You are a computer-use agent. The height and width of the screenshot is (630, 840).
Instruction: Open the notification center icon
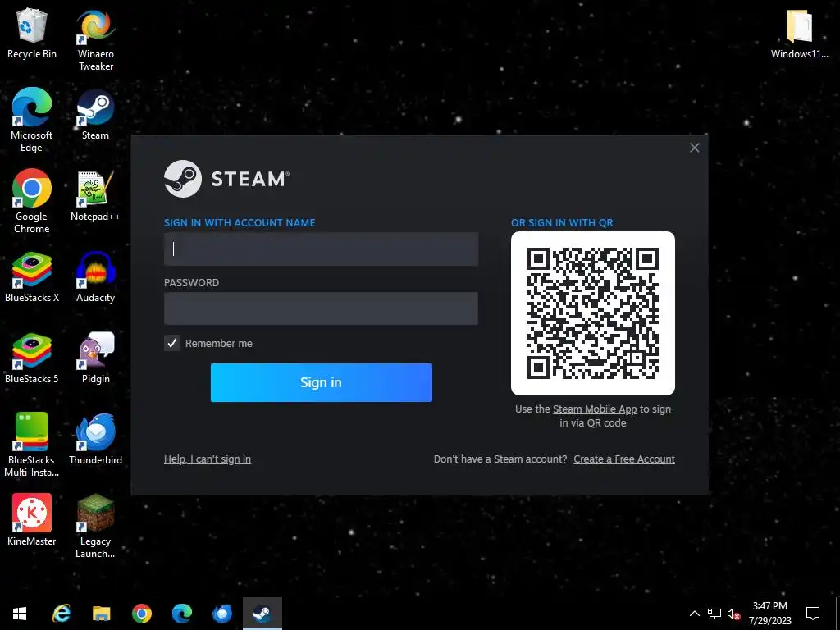(x=813, y=614)
